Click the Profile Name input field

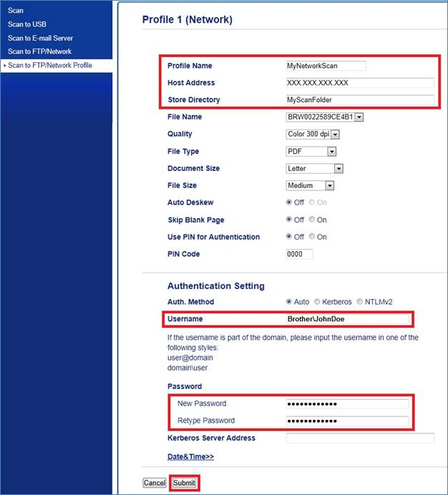click(326, 66)
